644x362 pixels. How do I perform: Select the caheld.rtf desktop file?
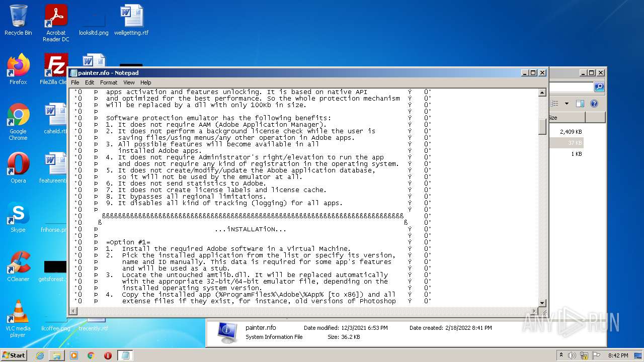55,119
